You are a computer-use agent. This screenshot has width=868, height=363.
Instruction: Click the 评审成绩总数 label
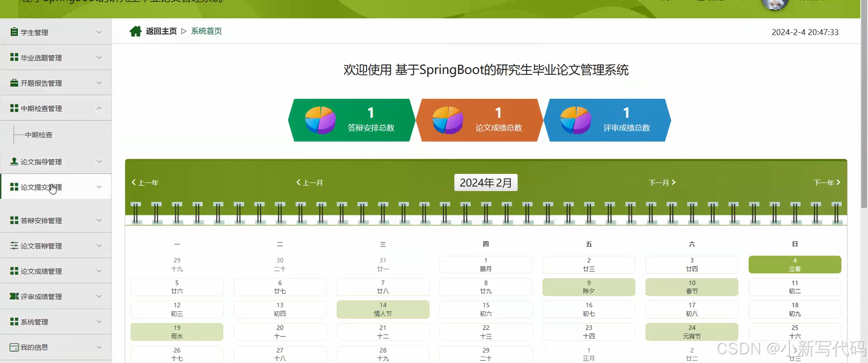click(x=627, y=128)
